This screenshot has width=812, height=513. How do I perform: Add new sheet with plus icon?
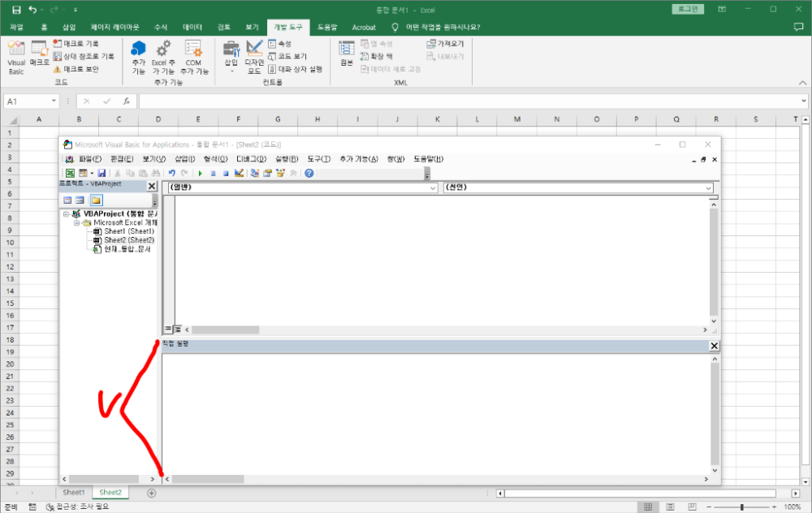click(151, 493)
